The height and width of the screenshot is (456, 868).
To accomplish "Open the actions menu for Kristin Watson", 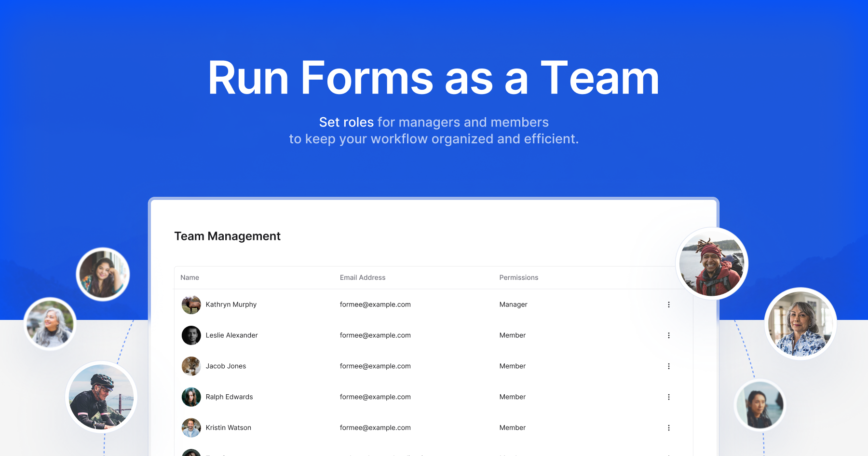I will click(669, 428).
